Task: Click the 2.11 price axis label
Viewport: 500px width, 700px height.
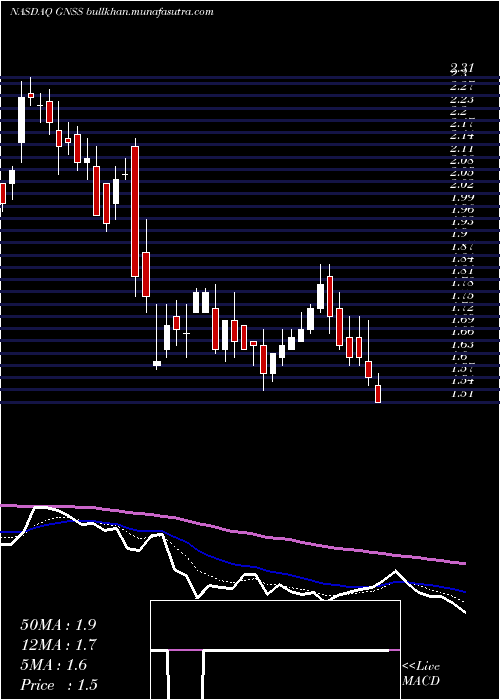Action: pyautogui.click(x=462, y=148)
